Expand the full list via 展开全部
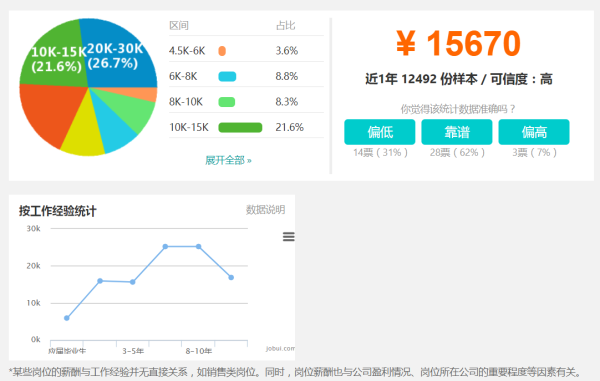This screenshot has height=381, width=600. [228, 160]
